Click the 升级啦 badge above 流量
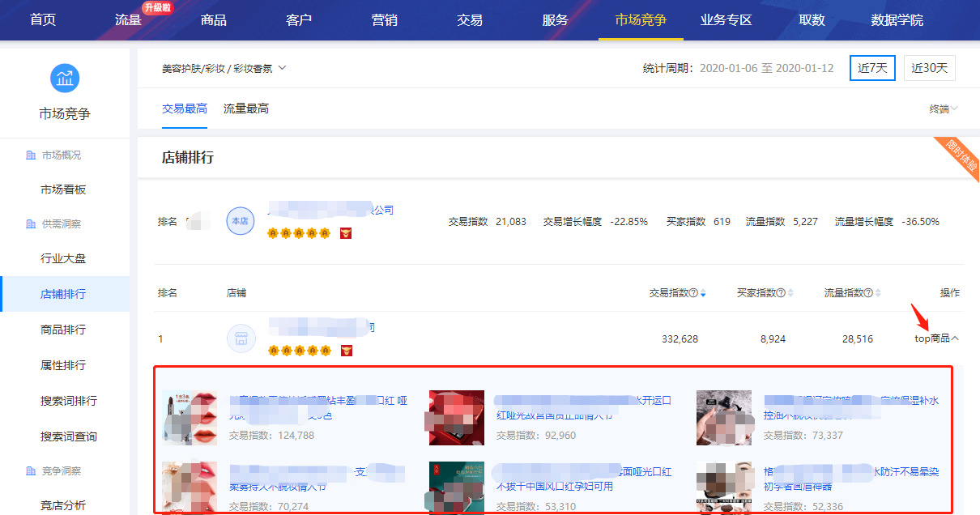This screenshot has height=515, width=980. pos(157,7)
